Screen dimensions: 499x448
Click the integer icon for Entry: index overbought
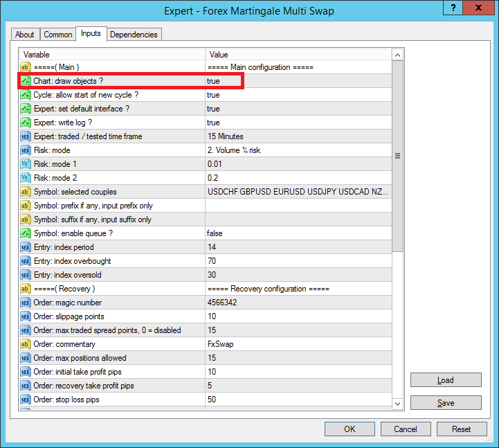click(26, 261)
